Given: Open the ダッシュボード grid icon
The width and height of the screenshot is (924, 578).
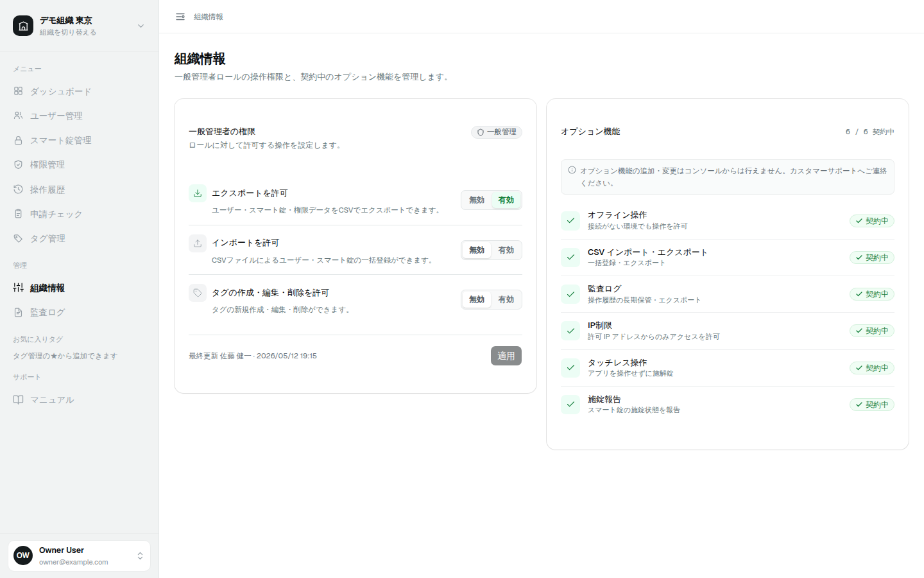Looking at the screenshot, I should [x=18, y=91].
